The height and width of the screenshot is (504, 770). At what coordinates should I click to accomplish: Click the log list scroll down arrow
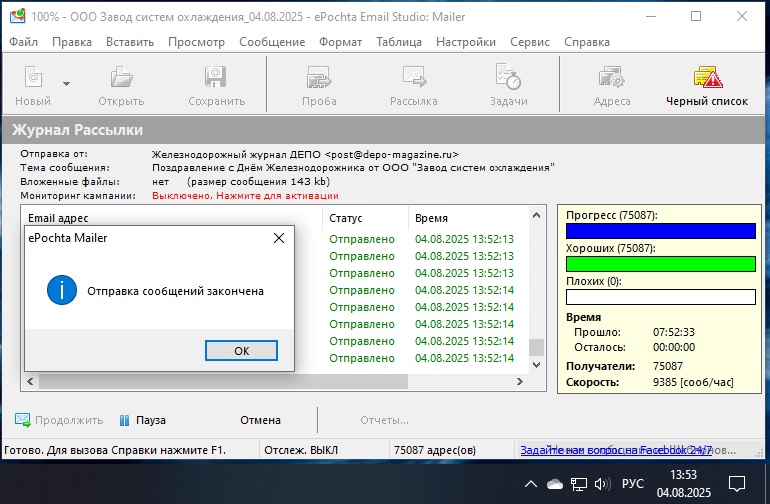coord(536,365)
